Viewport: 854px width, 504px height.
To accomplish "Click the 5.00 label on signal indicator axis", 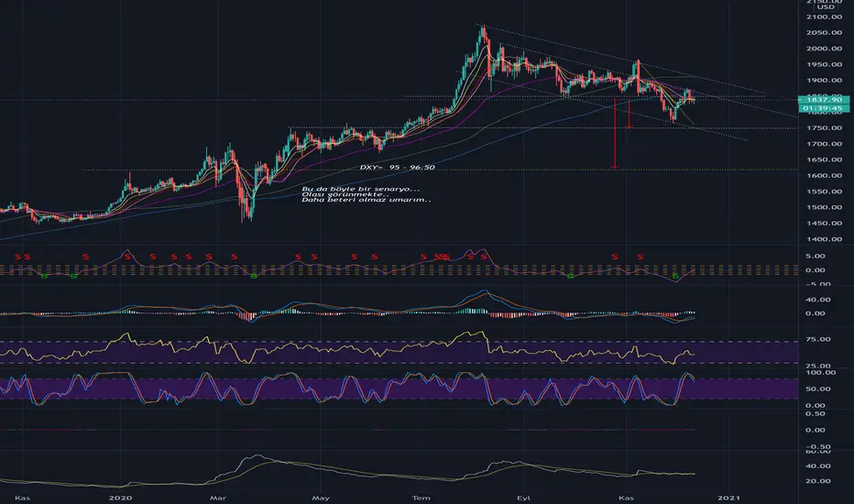I will 816,256.
